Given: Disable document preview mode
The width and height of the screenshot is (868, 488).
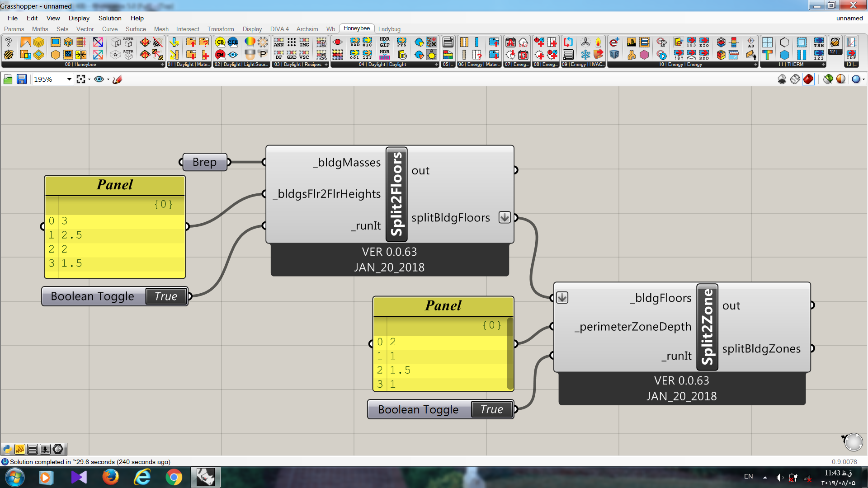Looking at the screenshot, I should coord(782,80).
